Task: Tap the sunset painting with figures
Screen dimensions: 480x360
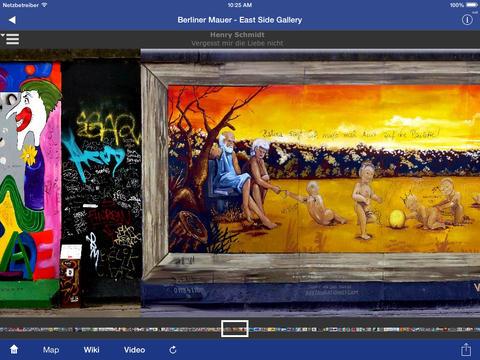Action: 323,168
